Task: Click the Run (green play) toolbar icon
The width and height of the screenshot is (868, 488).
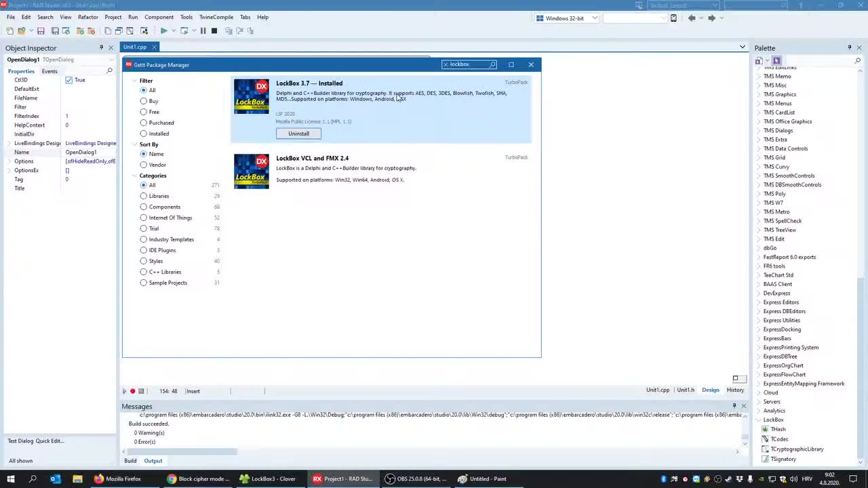Action: [x=163, y=30]
